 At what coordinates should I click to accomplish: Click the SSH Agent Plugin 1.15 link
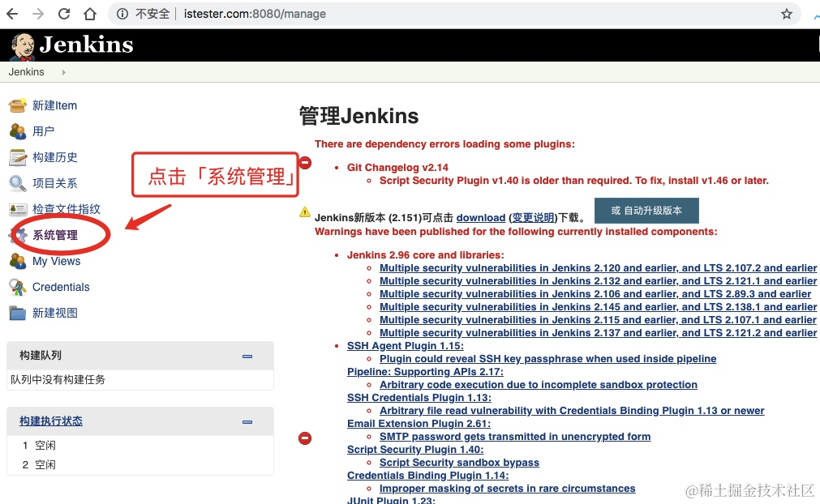tap(406, 346)
